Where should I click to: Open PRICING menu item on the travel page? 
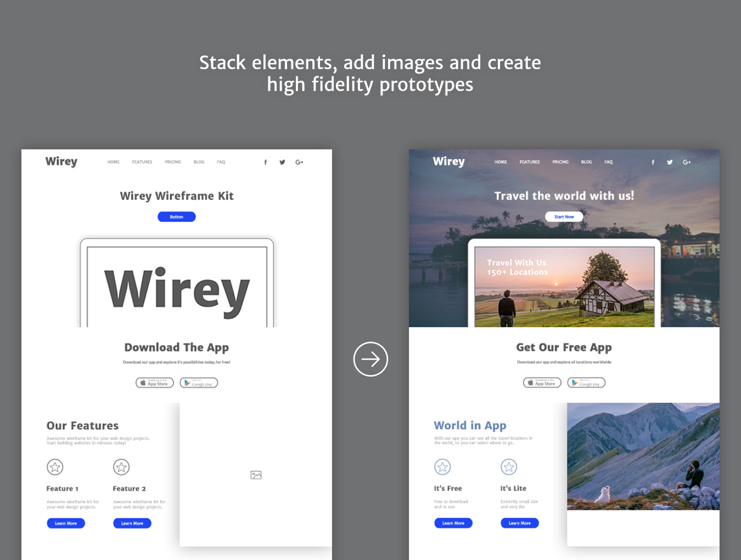click(x=560, y=162)
